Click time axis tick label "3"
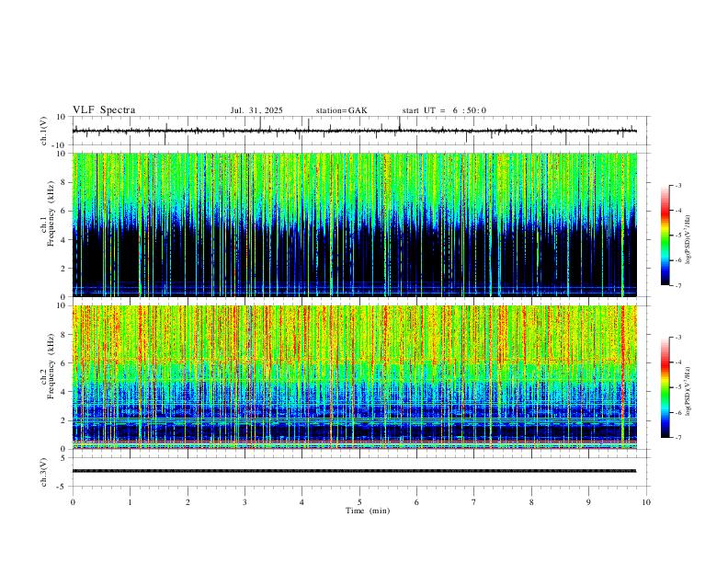The height and width of the screenshot is (563, 728). point(245,502)
